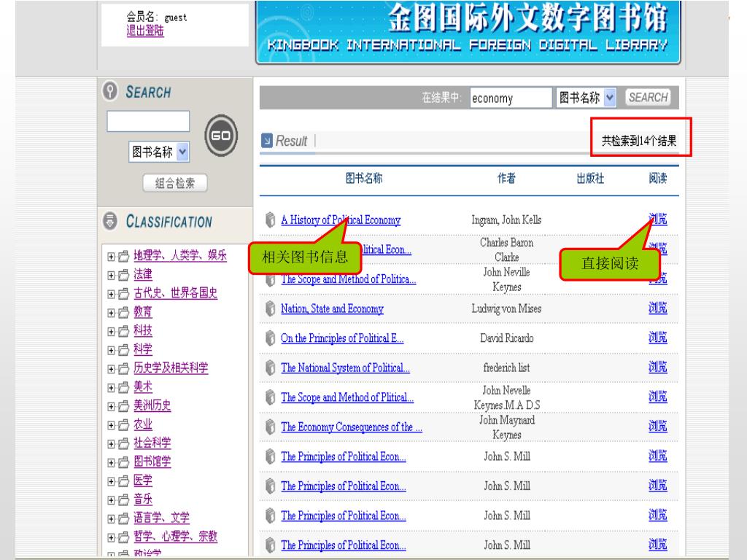Image resolution: width=747 pixels, height=560 pixels.
Task: Click the folder icon next to 科技
Action: 123,332
